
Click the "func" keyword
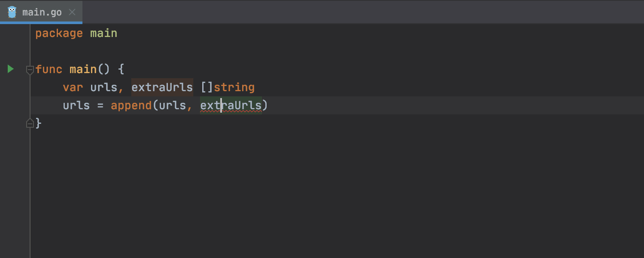[49, 69]
